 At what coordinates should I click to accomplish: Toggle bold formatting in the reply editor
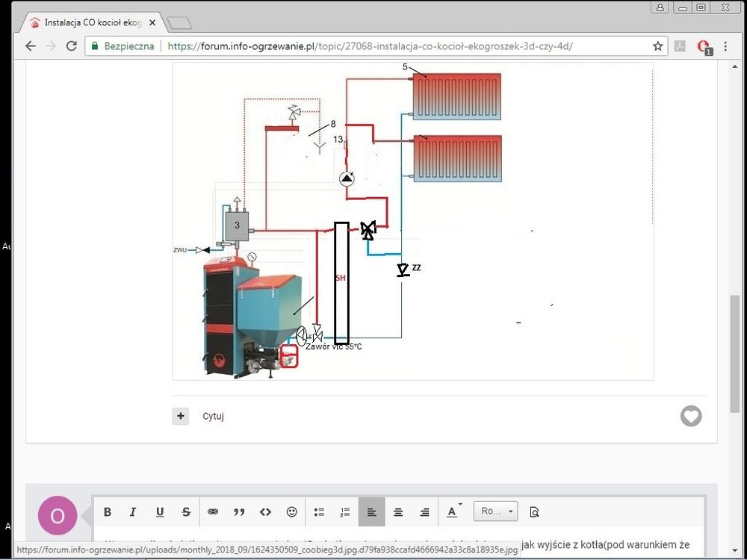pyautogui.click(x=108, y=512)
